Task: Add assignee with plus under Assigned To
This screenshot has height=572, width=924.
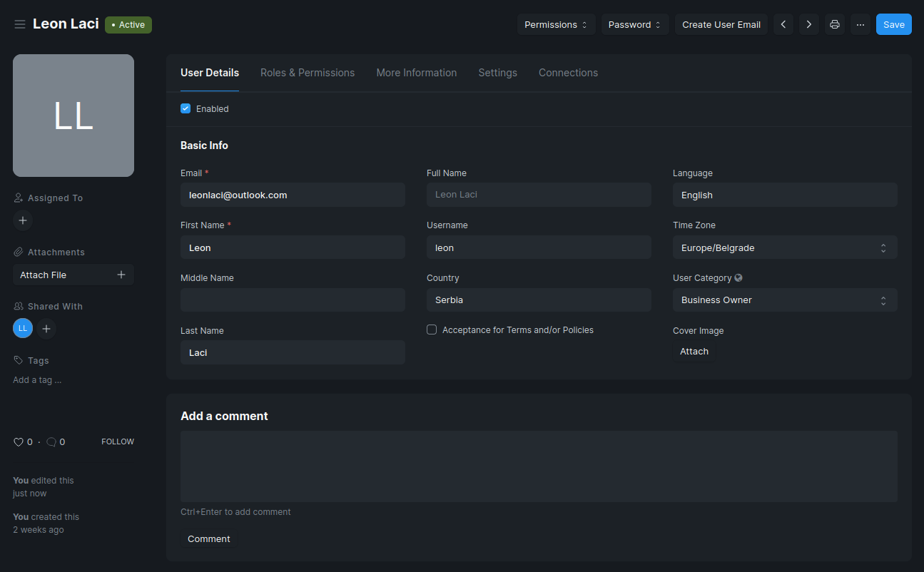Action: click(23, 220)
